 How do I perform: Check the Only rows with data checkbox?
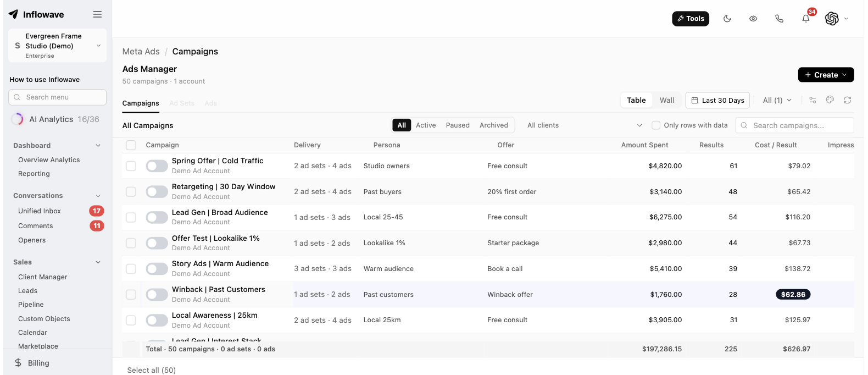(656, 125)
